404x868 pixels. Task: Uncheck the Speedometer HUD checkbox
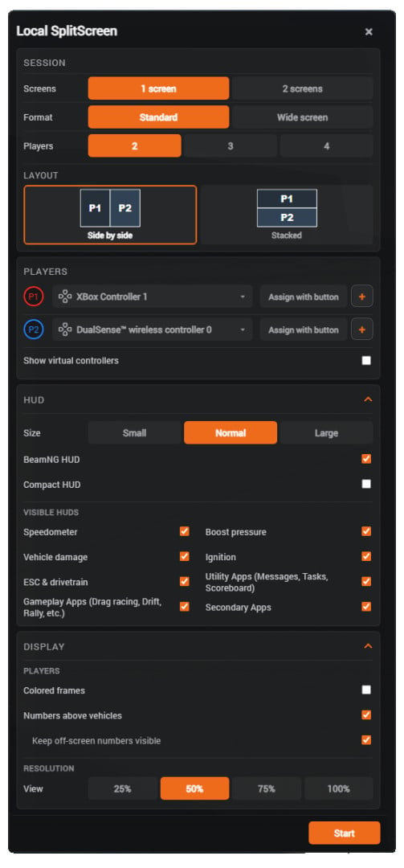(x=184, y=531)
